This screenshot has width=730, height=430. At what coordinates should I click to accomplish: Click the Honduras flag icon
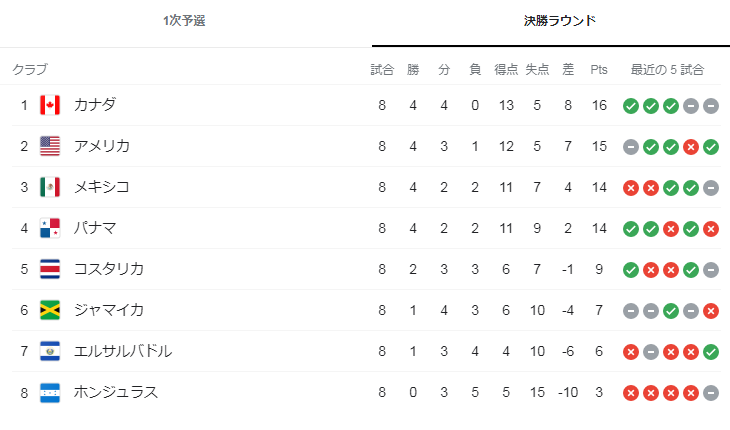tap(50, 393)
